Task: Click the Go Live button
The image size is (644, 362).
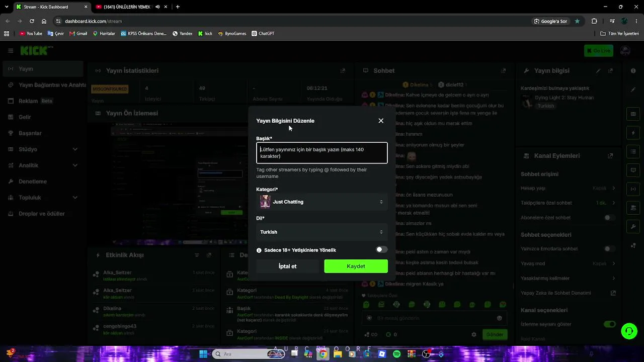Action: (x=599, y=51)
